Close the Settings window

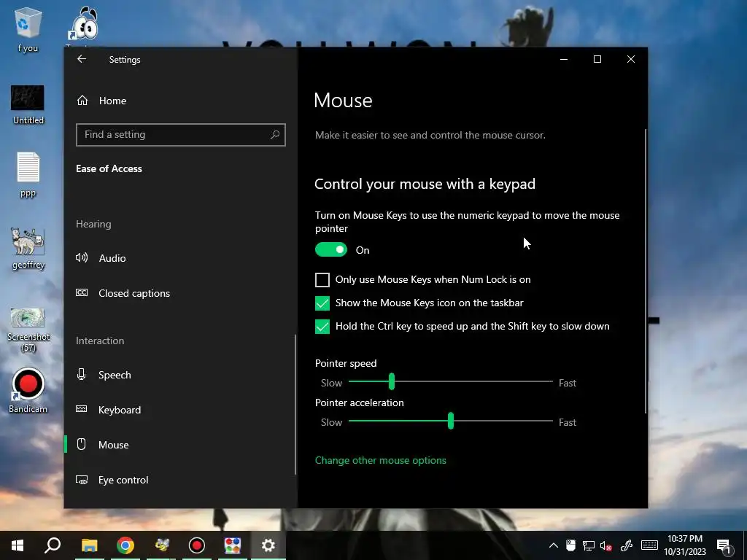pos(631,60)
